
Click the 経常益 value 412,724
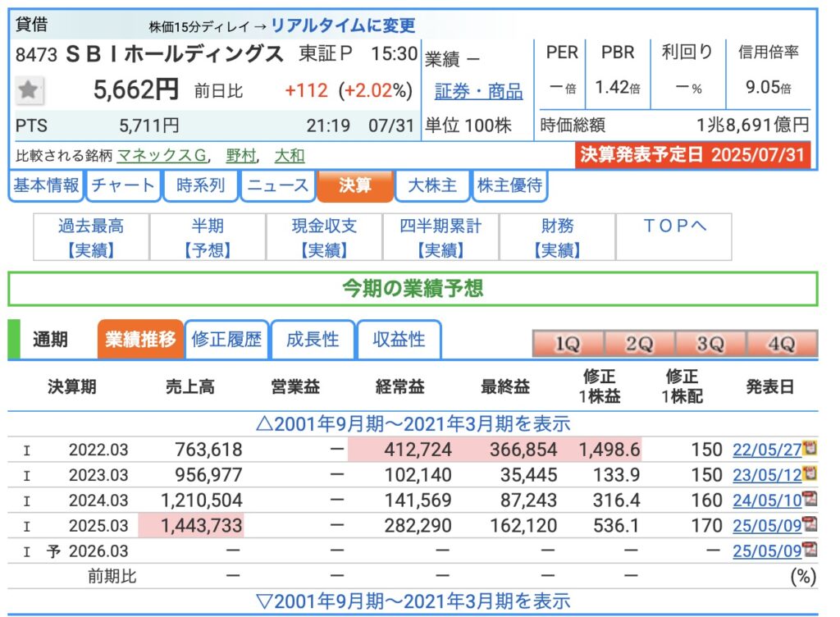pyautogui.click(x=418, y=450)
